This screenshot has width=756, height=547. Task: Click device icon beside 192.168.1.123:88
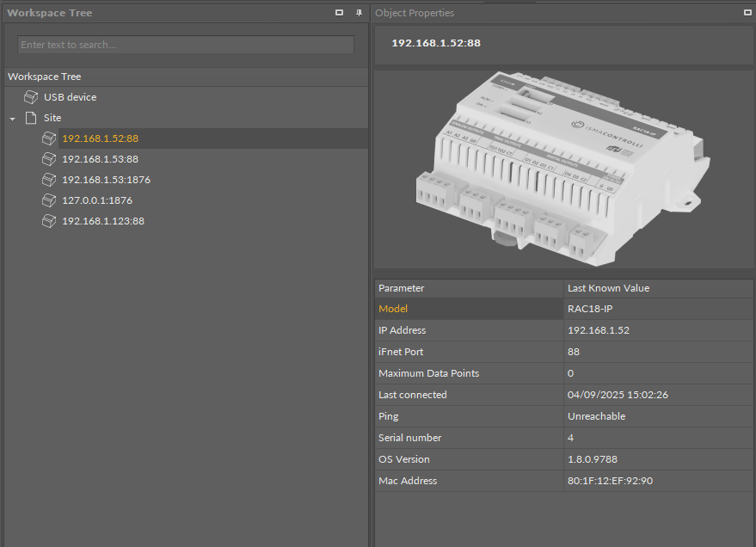49,221
